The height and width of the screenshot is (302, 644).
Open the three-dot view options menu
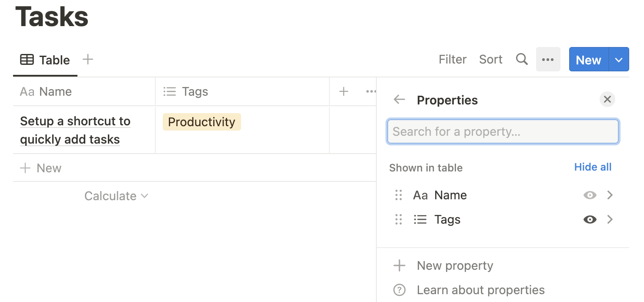point(548,60)
